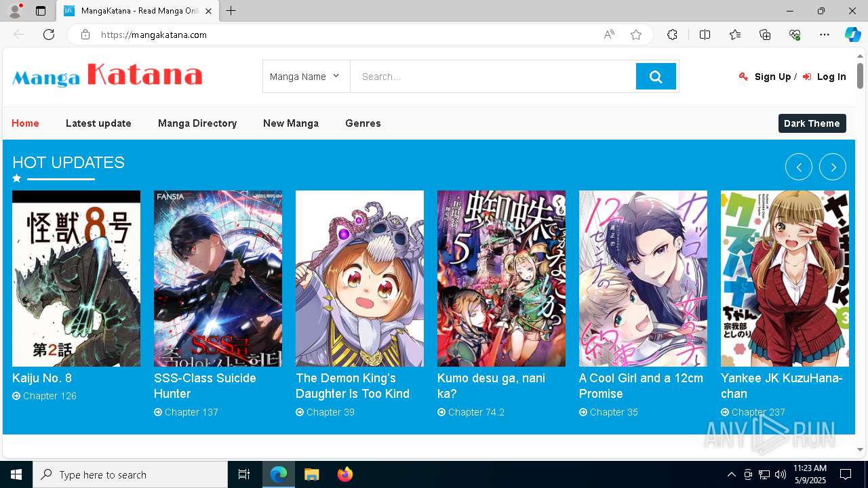868x488 pixels.
Task: Select the MangaKatana browser tab
Action: point(138,11)
